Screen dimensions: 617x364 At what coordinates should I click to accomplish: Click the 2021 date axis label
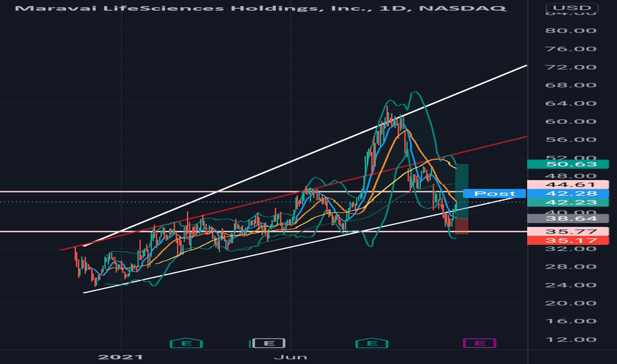(x=120, y=357)
